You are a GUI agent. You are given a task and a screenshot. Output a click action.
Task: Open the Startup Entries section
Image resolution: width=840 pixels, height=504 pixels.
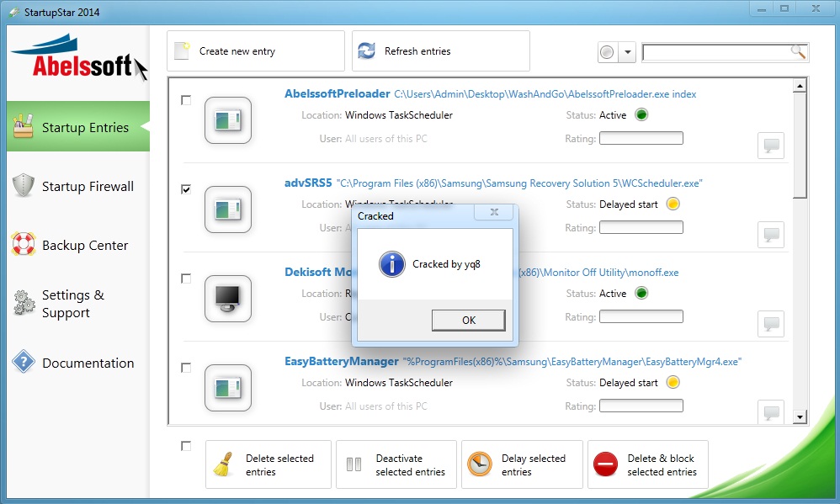[78, 127]
